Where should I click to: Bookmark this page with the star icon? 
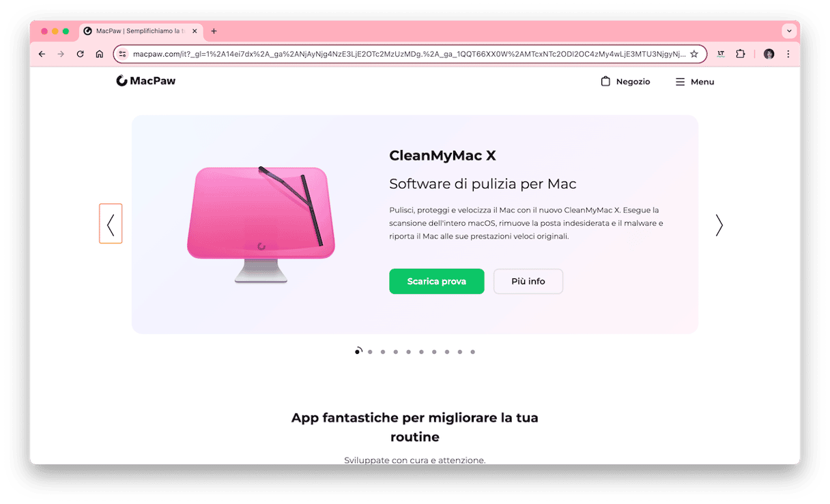[x=694, y=54]
